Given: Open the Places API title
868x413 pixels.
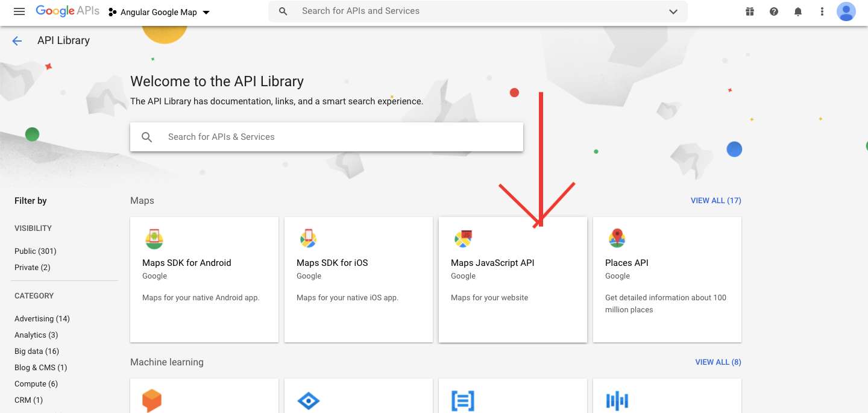Looking at the screenshot, I should click(627, 263).
